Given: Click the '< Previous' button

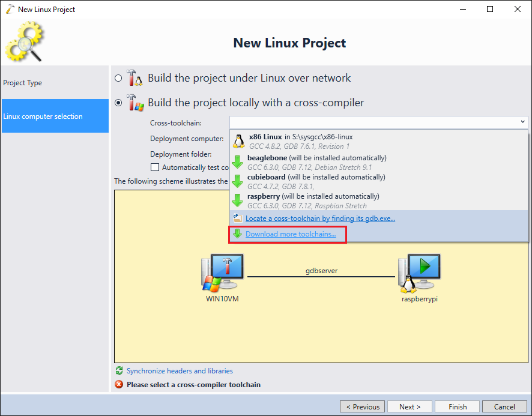Looking at the screenshot, I should (362, 406).
